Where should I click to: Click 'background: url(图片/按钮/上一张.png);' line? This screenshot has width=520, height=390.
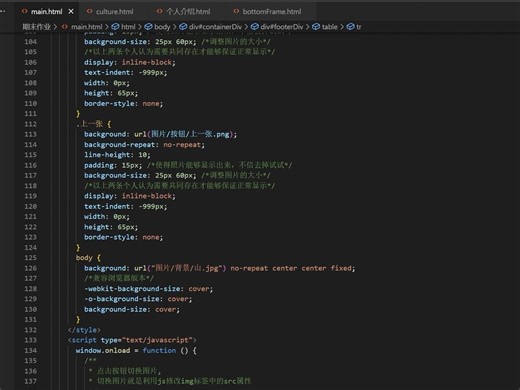coord(160,134)
